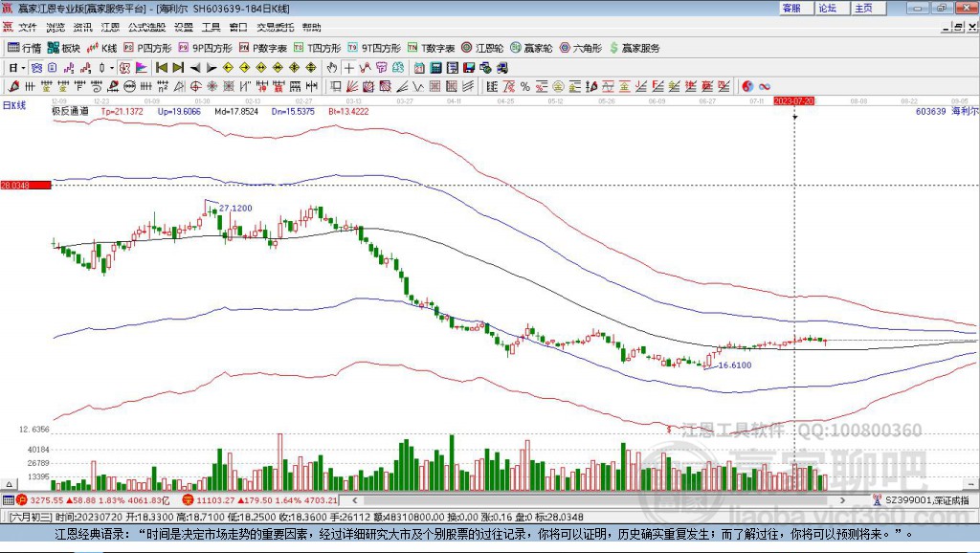This screenshot has height=553, width=980.
Task: Jump to first bar green arrow
Action: point(161,68)
